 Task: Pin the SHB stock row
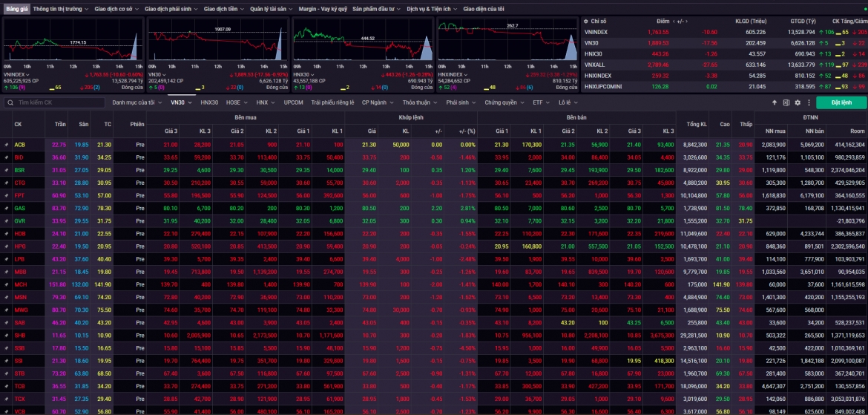[x=7, y=336]
